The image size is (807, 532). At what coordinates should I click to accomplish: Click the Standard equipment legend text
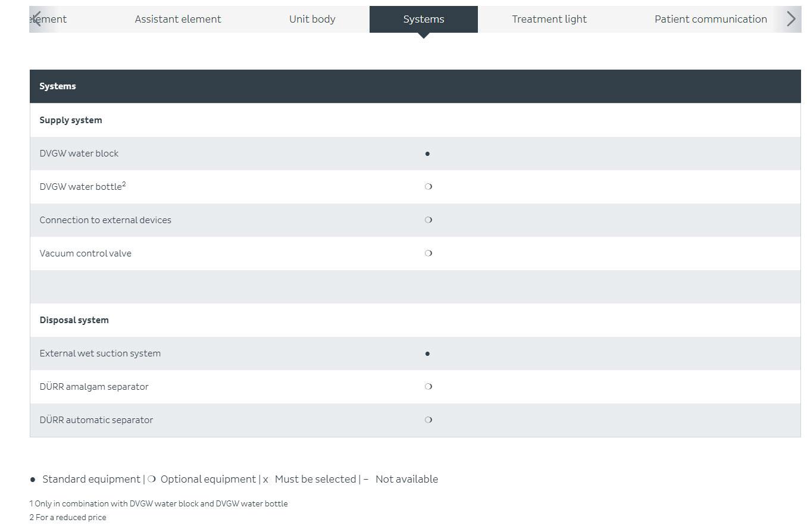(x=91, y=479)
